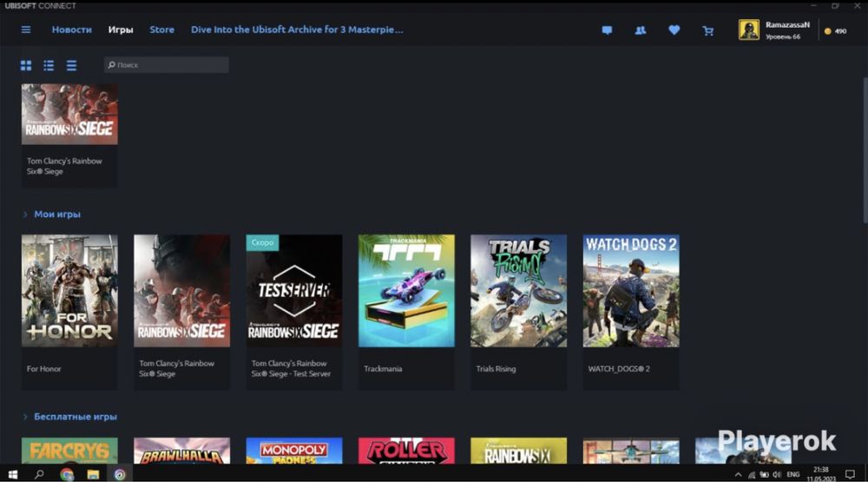Click Ubisoft Connect taskbar icon
The height and width of the screenshot is (482, 868).
120,474
